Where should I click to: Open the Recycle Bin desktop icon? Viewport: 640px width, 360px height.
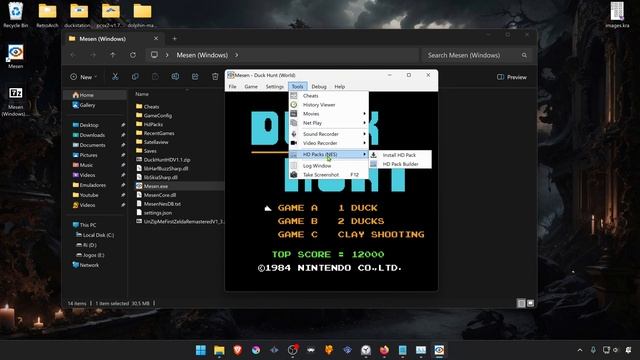point(16,15)
